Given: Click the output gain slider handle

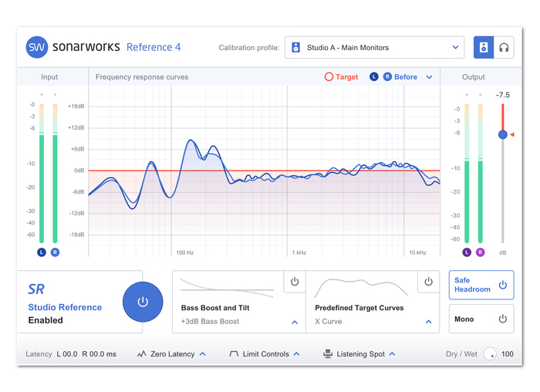Looking at the screenshot, I should point(503,134).
